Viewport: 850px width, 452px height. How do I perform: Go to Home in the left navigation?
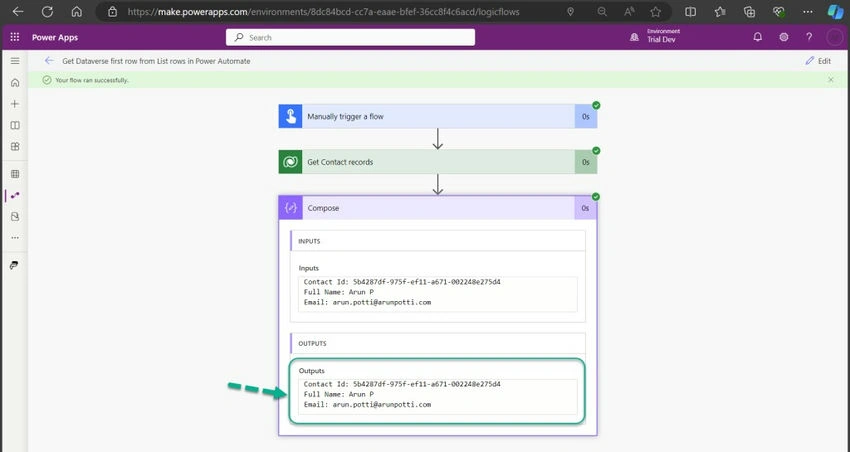click(15, 82)
